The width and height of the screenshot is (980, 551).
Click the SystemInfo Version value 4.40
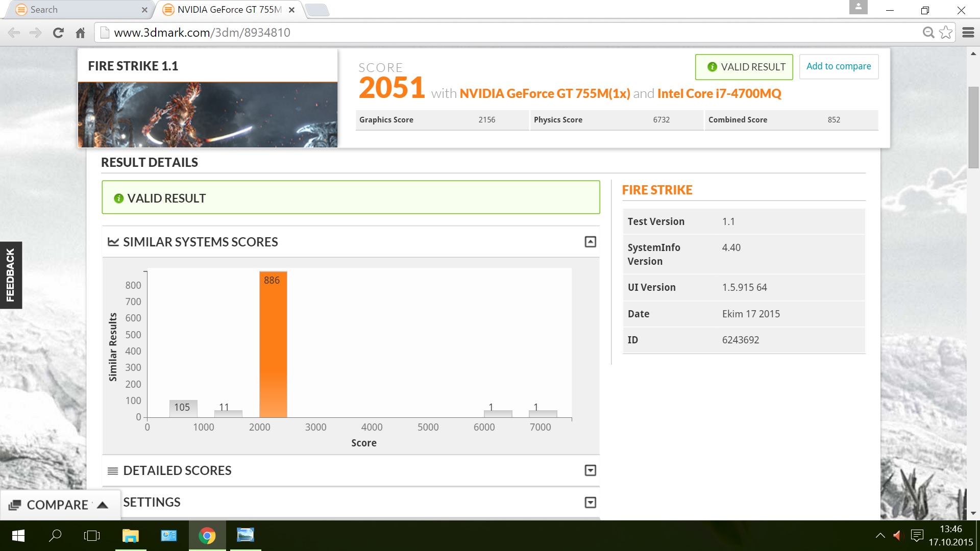(731, 248)
